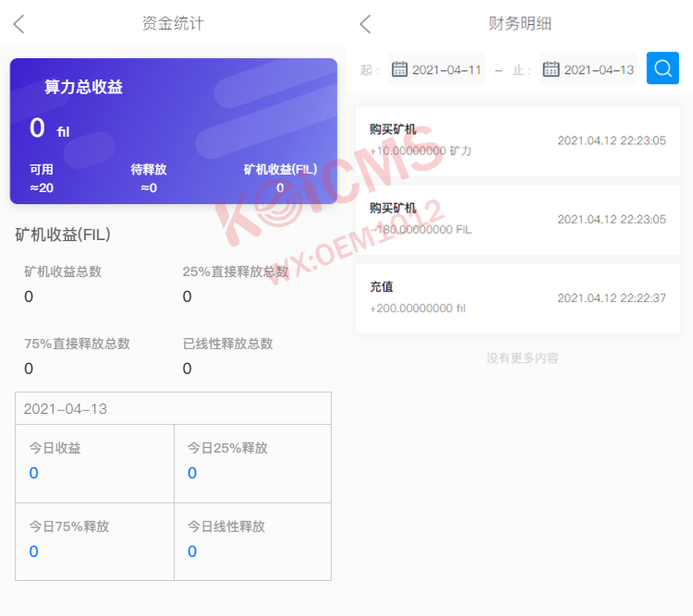
Task: Click the 待释放 ≈0 value
Action: [149, 178]
